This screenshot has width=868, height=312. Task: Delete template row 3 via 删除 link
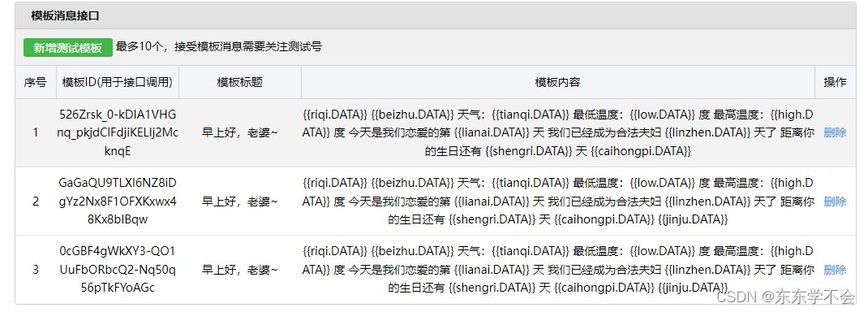[835, 270]
